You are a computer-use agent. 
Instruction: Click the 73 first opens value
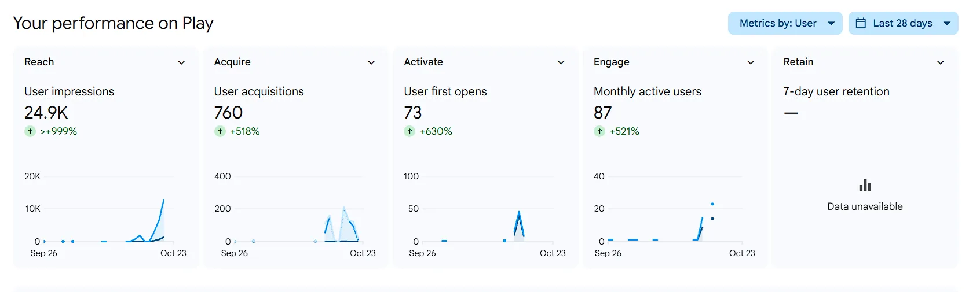413,113
